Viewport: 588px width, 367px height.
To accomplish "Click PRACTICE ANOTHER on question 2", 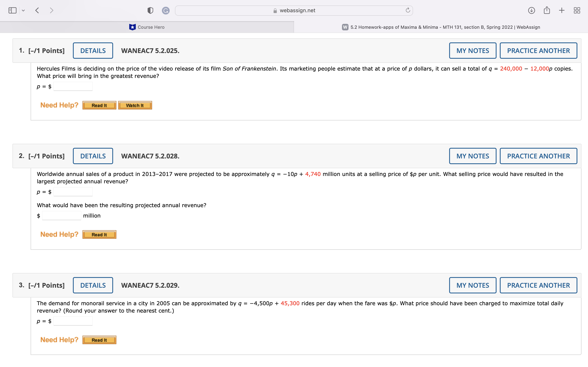I will [538, 156].
